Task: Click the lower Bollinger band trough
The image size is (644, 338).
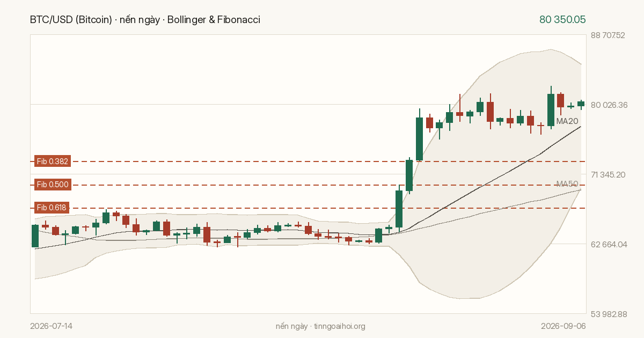Action: pos(462,298)
